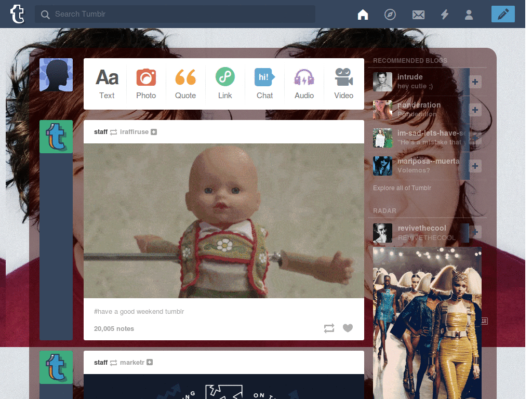This screenshot has height=399, width=532.
Task: Open staff link on marketr reblog
Action: 101,362
